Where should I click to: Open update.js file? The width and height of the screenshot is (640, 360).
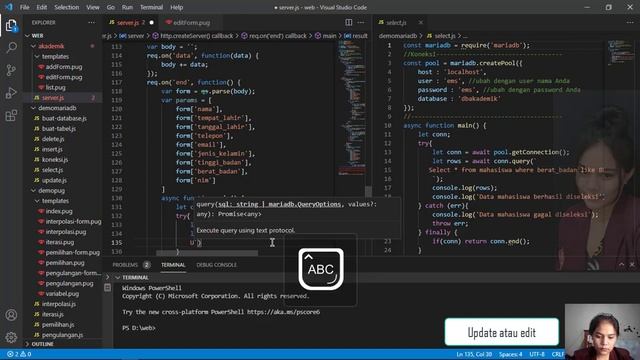tap(54, 180)
